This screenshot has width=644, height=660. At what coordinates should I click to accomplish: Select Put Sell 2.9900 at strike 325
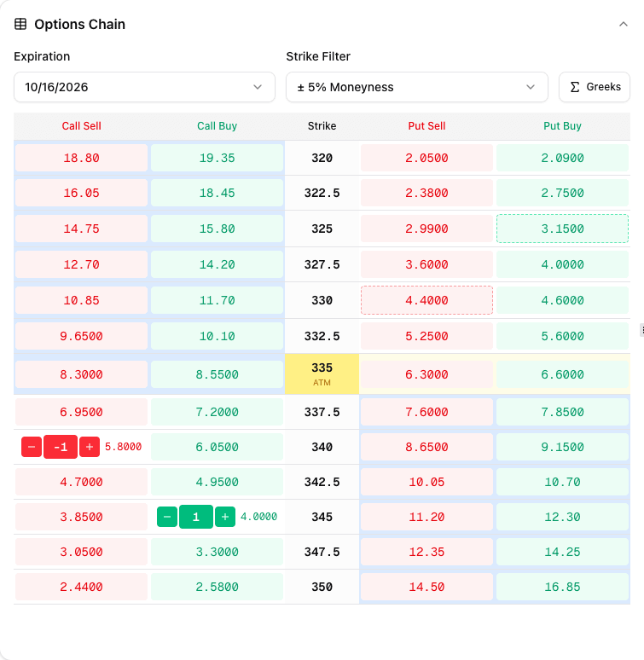(x=426, y=229)
